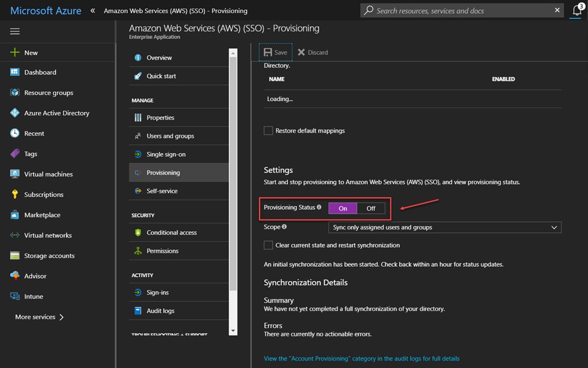Screen dimensions: 588x368
Task: Open the Quick start menu item
Action: click(x=179, y=76)
